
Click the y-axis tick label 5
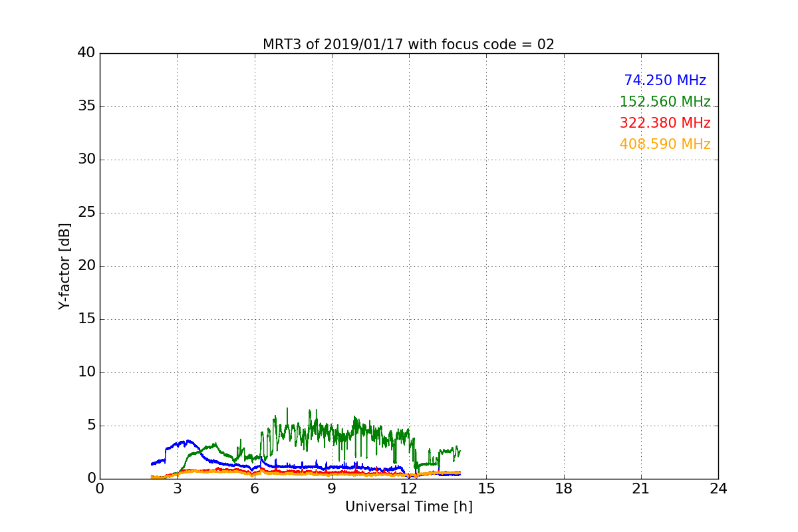(90, 426)
